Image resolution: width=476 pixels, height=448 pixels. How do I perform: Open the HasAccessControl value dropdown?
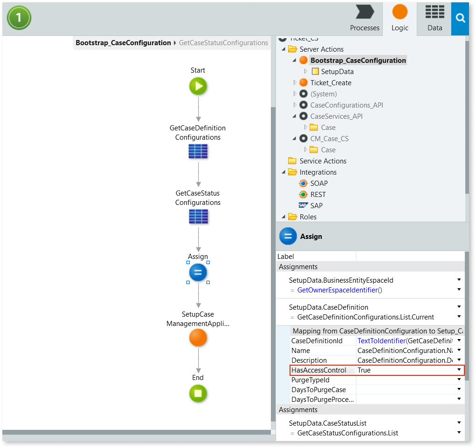coord(459,370)
